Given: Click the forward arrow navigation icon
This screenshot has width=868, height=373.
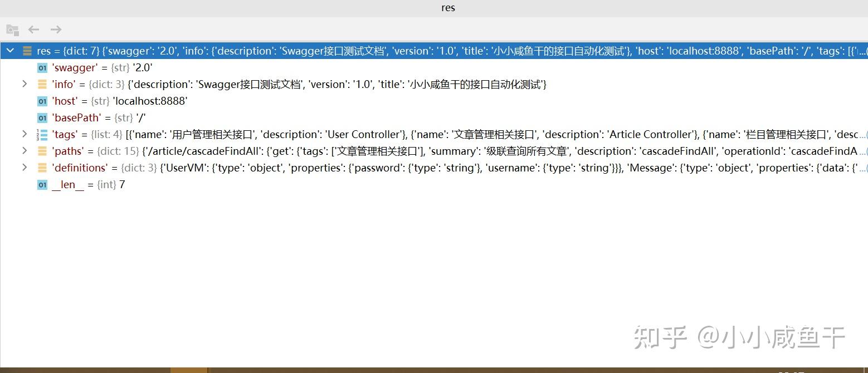Looking at the screenshot, I should pos(56,30).
